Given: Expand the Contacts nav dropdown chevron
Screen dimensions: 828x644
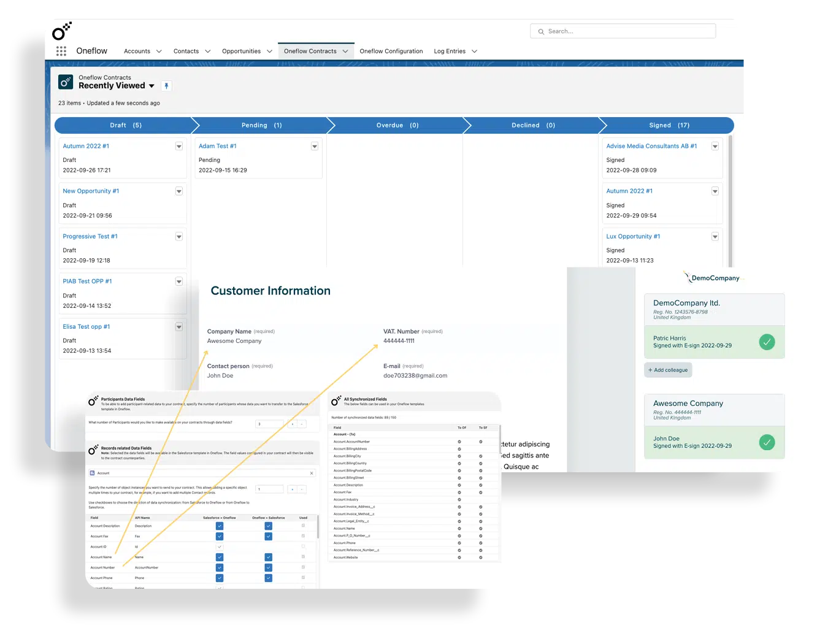Looking at the screenshot, I should 207,52.
